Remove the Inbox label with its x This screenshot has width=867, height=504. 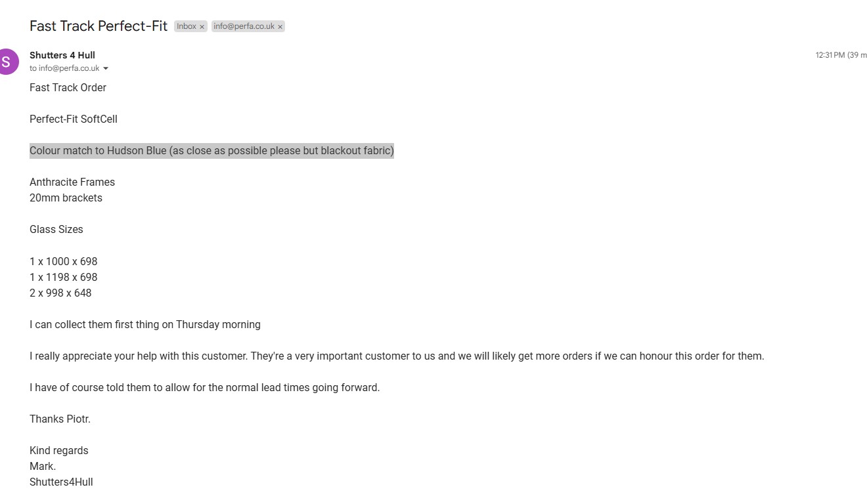tap(202, 27)
